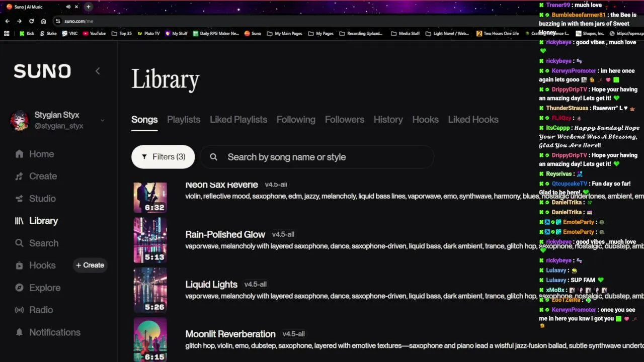
Task: Click the magnifier icon in the song search box
Action: [213, 157]
